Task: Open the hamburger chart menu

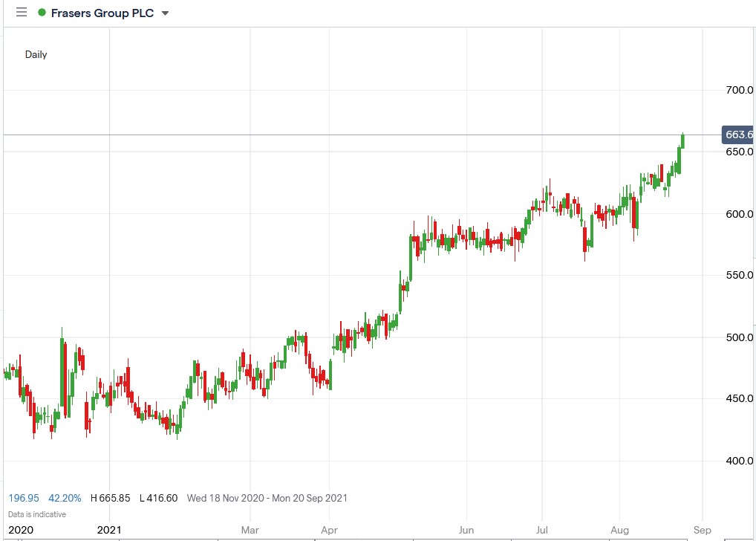Action: click(x=21, y=12)
